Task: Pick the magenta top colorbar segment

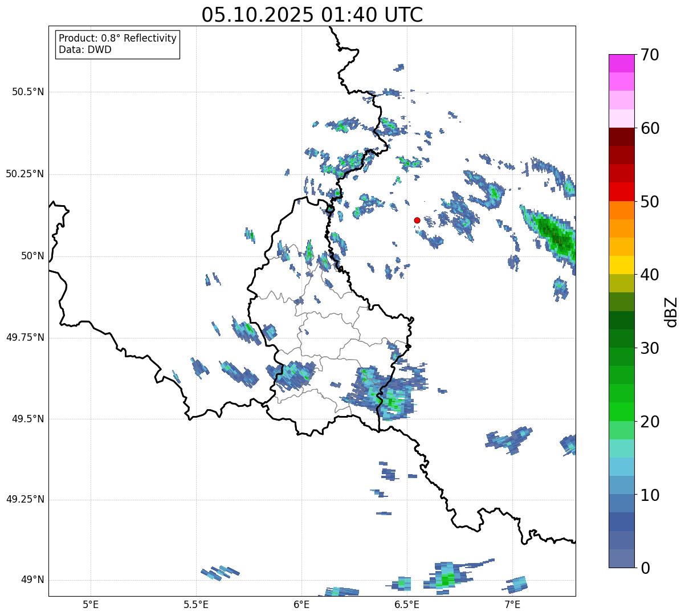Action: click(622, 63)
